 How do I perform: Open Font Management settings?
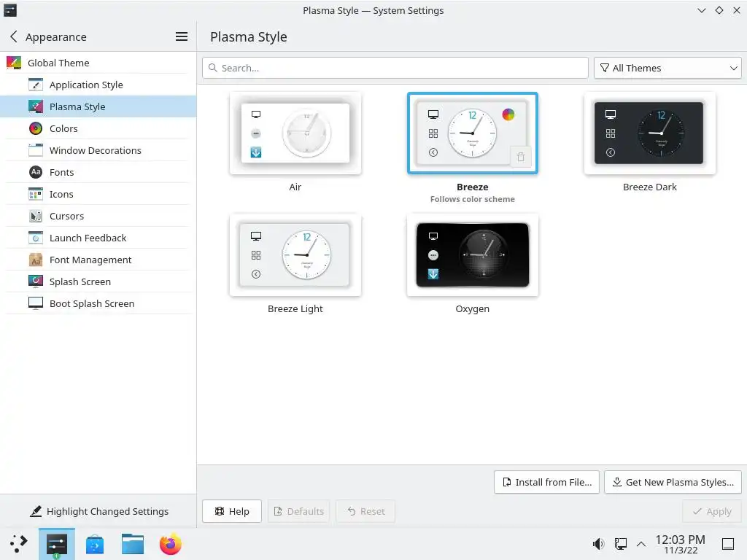(x=98, y=260)
